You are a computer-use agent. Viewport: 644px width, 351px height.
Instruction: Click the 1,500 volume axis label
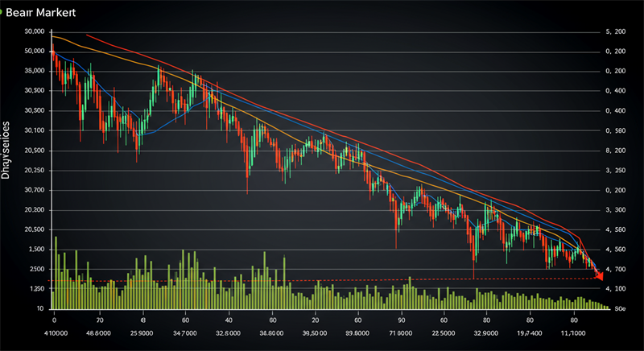[34, 269]
